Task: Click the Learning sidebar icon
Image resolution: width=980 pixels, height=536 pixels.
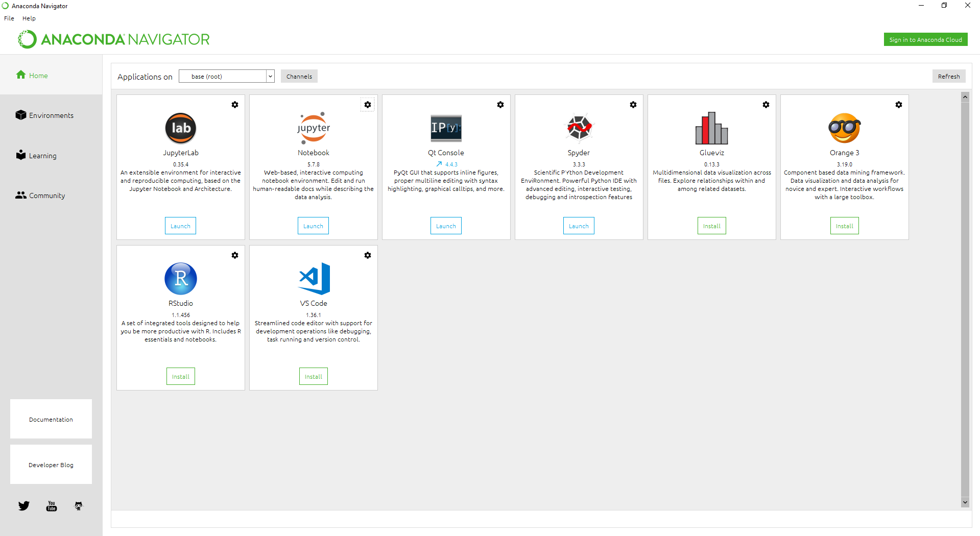Action: tap(21, 155)
